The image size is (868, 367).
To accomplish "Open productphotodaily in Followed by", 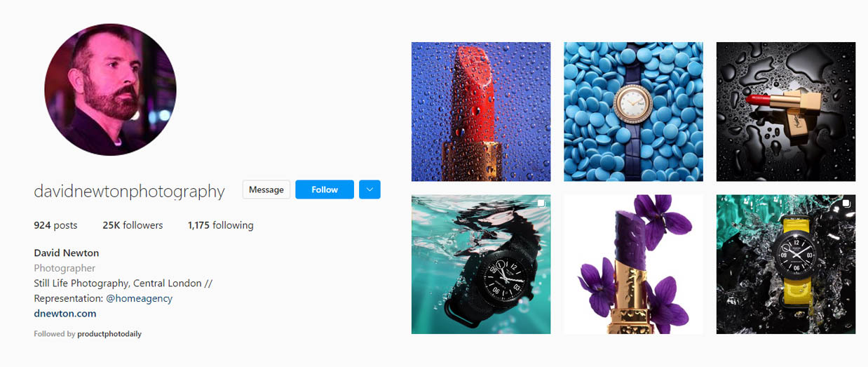I will 109,334.
